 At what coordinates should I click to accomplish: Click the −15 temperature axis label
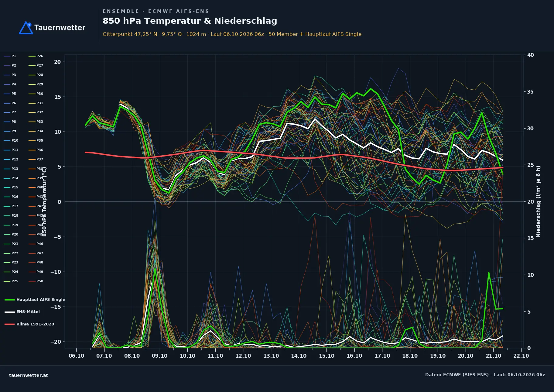(x=56, y=307)
